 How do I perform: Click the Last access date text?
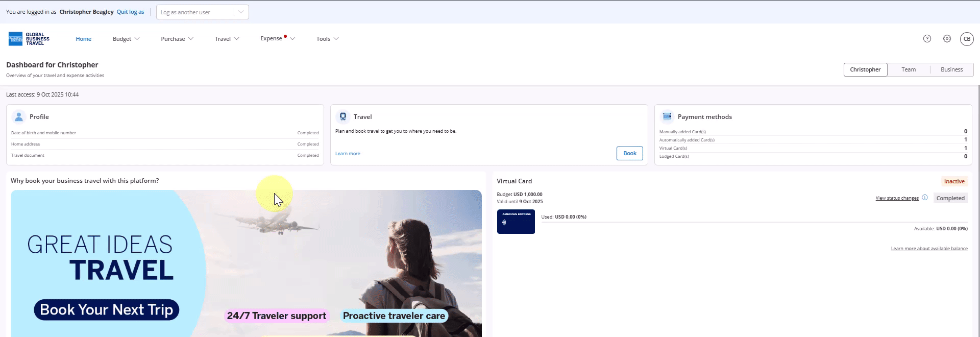coord(42,94)
